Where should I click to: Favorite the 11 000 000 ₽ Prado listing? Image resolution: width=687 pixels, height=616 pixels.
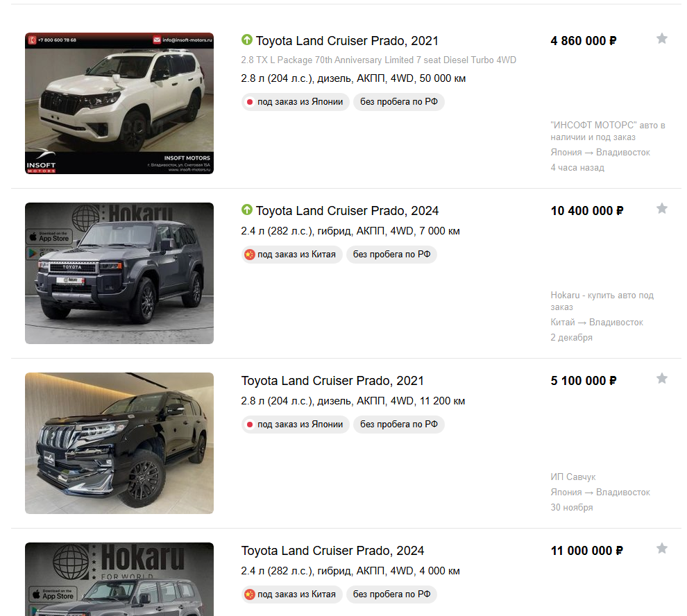click(x=661, y=549)
